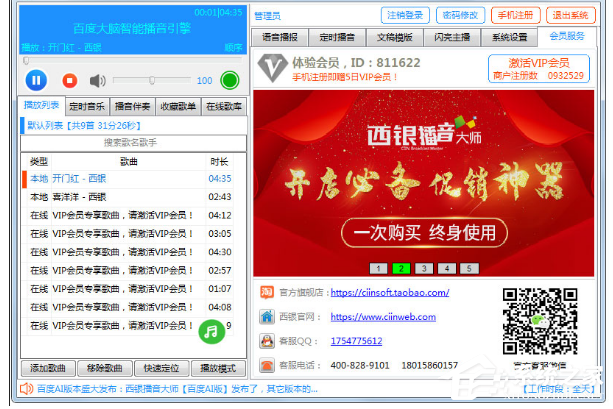The width and height of the screenshot is (613, 409).
Task: Switch to 闪亮主播 tab
Action: point(452,37)
